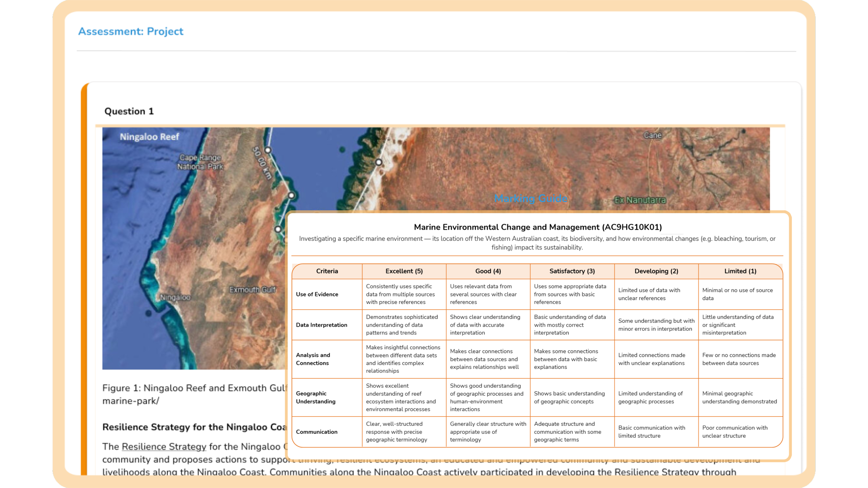Click cell 'Demonstrates sophisticated understanding of data patterns'
This screenshot has width=868, height=488.
point(404,325)
